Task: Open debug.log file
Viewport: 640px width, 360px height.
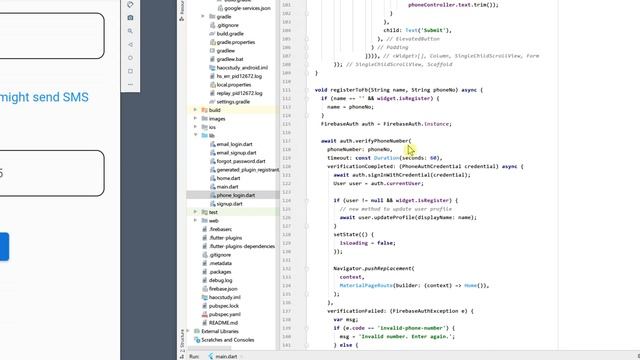Action: (217, 280)
